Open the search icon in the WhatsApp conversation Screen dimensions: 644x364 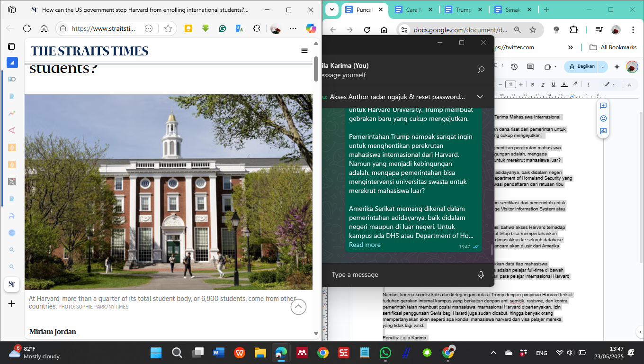480,69
